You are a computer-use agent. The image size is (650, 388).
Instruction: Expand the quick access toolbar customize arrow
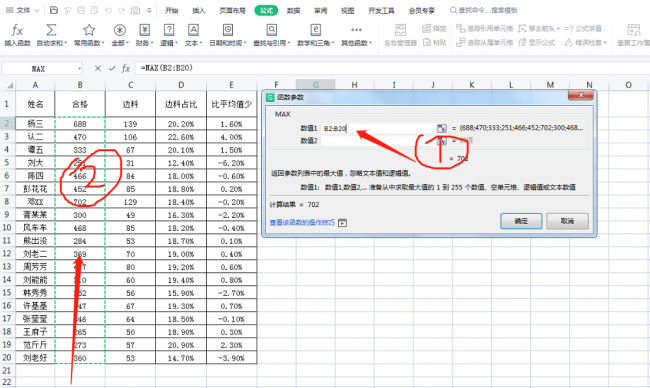[149, 10]
